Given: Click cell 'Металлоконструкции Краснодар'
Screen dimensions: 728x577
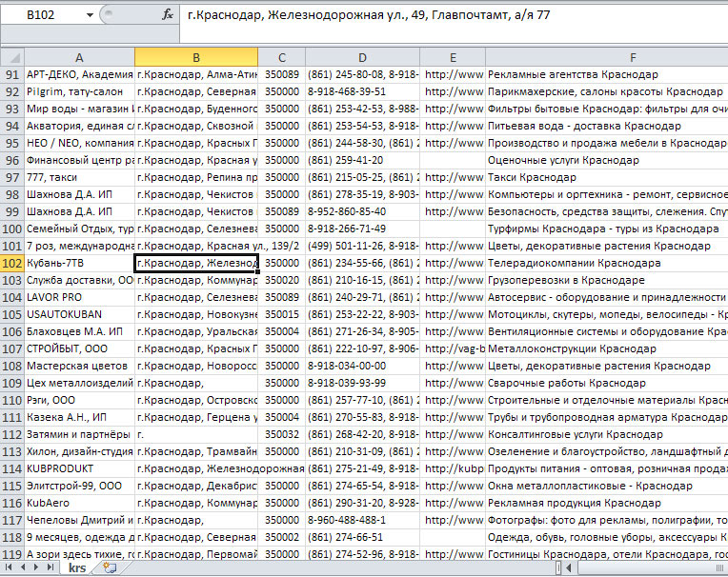Looking at the screenshot, I should pyautogui.click(x=607, y=349).
